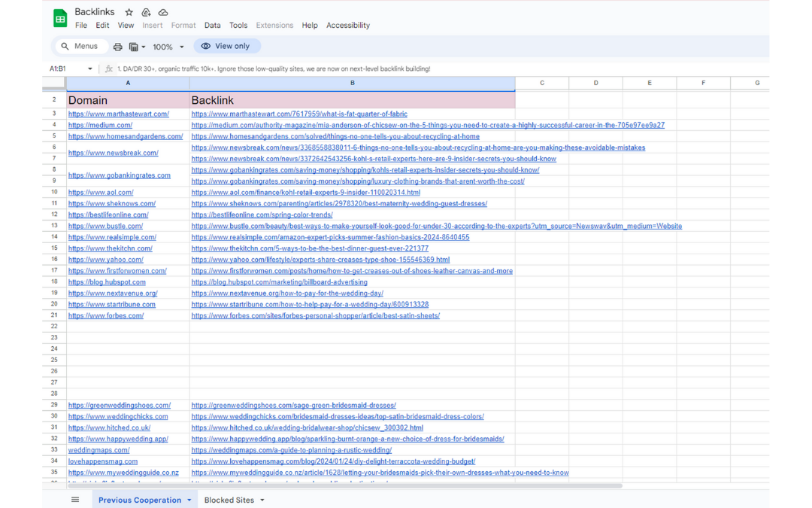Open the bustle.com domain link
Viewport: 812px width, 508px height.
pos(105,226)
